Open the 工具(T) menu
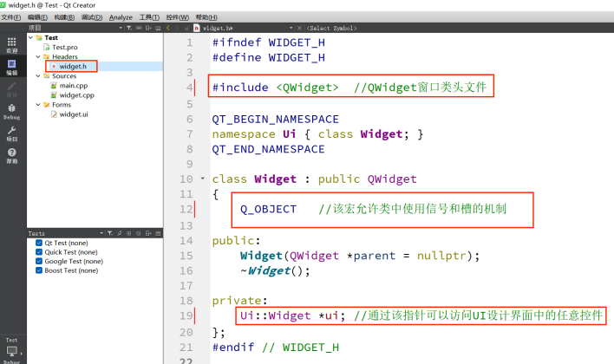The width and height of the screenshot is (614, 364). (149, 17)
